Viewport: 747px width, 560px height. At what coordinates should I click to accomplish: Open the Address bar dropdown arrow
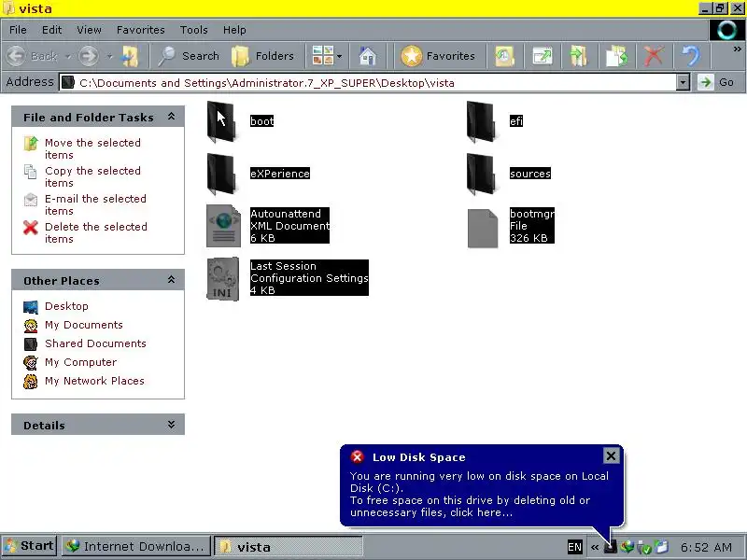[683, 82]
